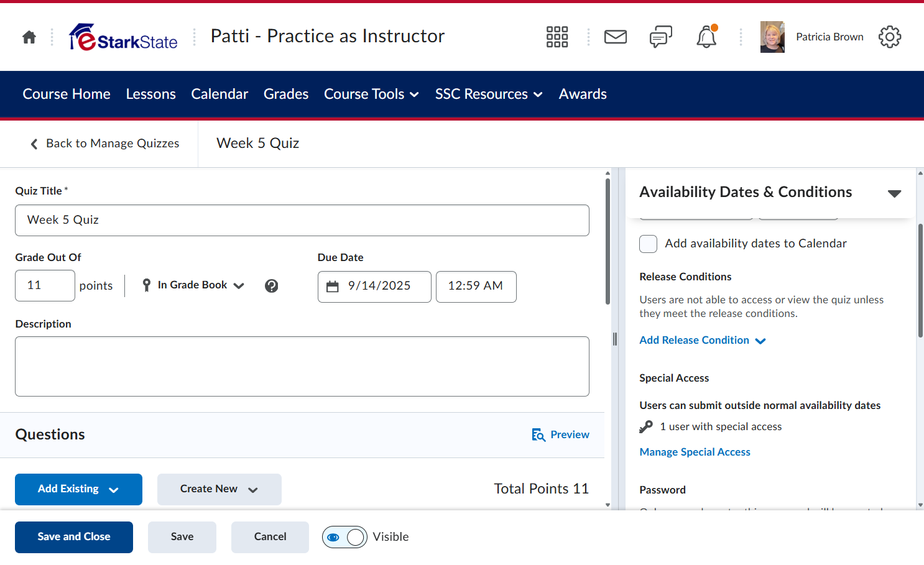Expand the Course Tools menu
Image resolution: width=924 pixels, height=565 pixels.
tap(371, 94)
